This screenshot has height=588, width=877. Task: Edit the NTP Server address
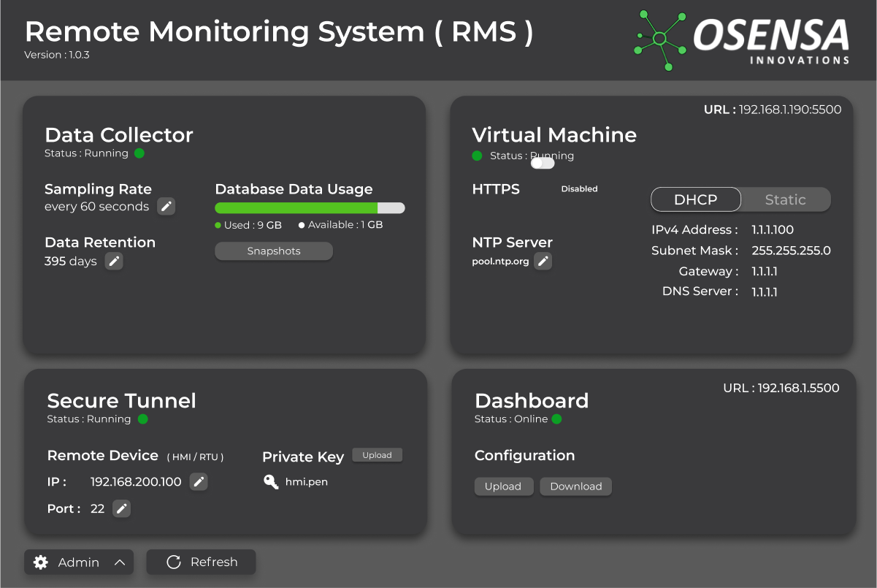pyautogui.click(x=543, y=261)
